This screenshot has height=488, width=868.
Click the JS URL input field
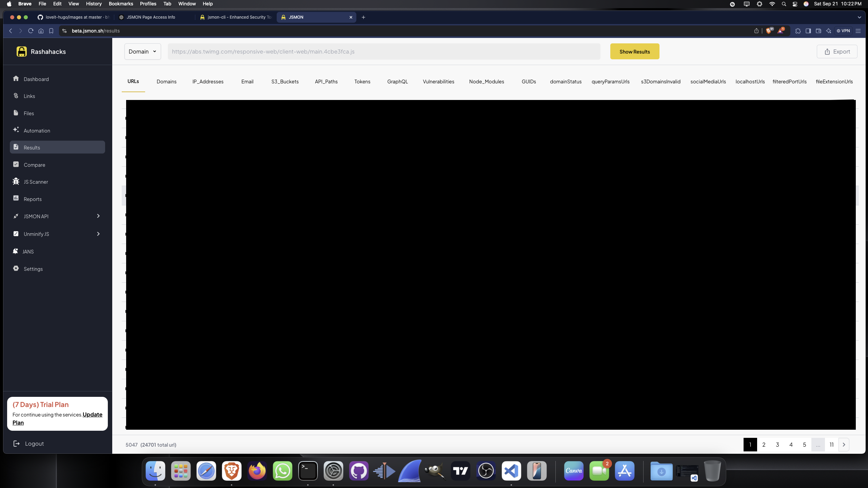pos(383,52)
